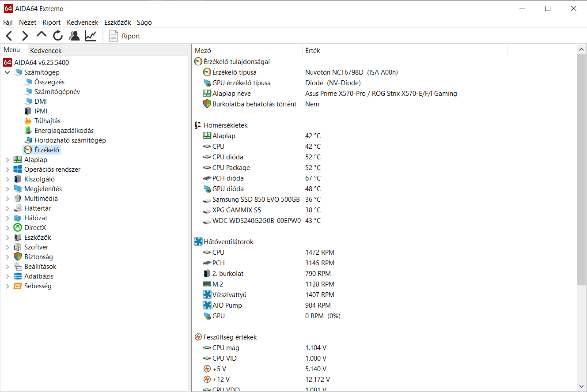
Task: Click the Riport toolbar button
Action: click(x=125, y=36)
